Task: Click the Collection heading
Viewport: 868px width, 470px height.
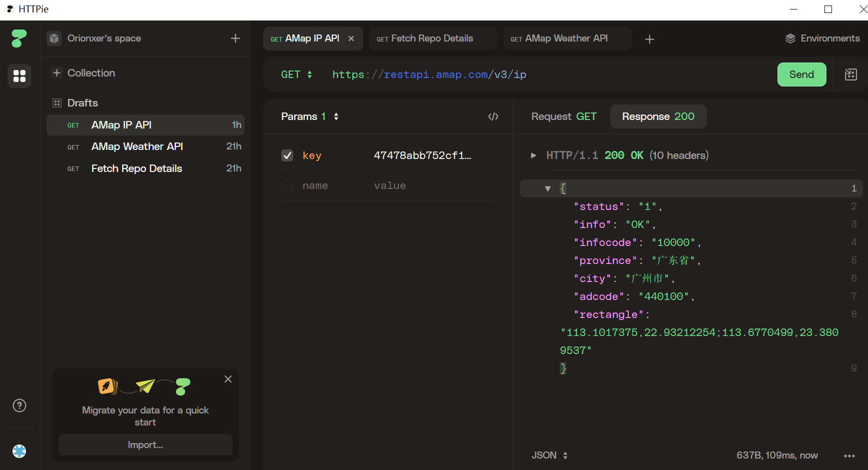Action: coord(91,73)
